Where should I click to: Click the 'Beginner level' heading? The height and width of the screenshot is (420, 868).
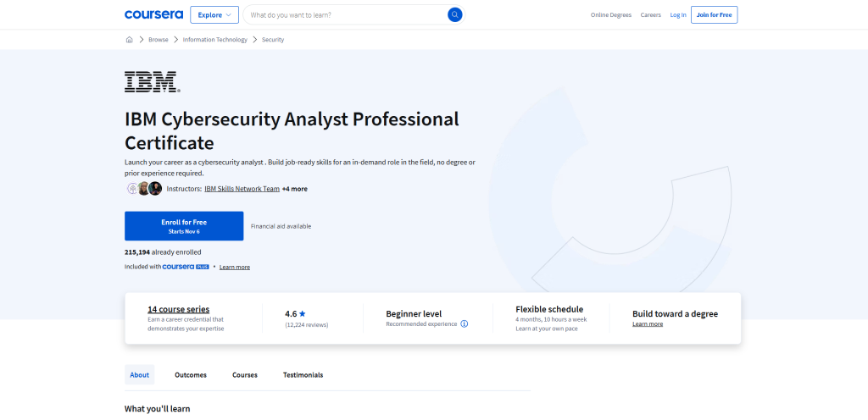point(414,314)
